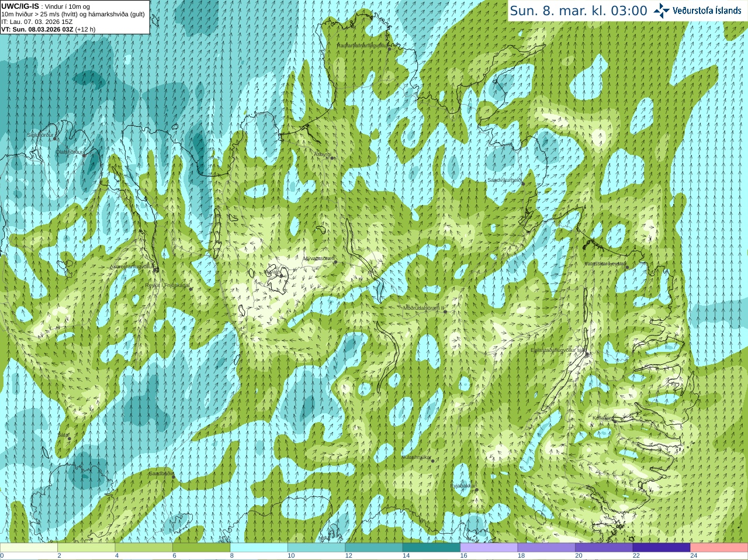Viewport: 748px width, 560px height.
Task: Click the Kollaleira station marker
Action: [x=614, y=420]
